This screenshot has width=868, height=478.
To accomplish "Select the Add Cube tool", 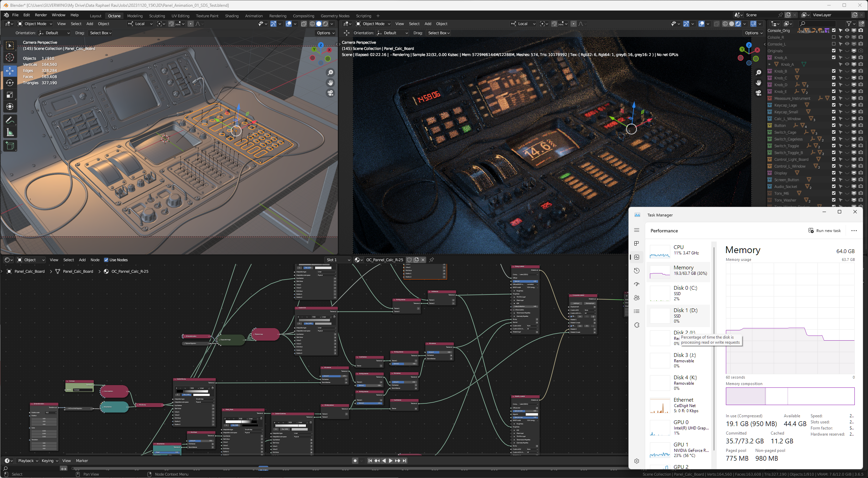I will pyautogui.click(x=10, y=146).
